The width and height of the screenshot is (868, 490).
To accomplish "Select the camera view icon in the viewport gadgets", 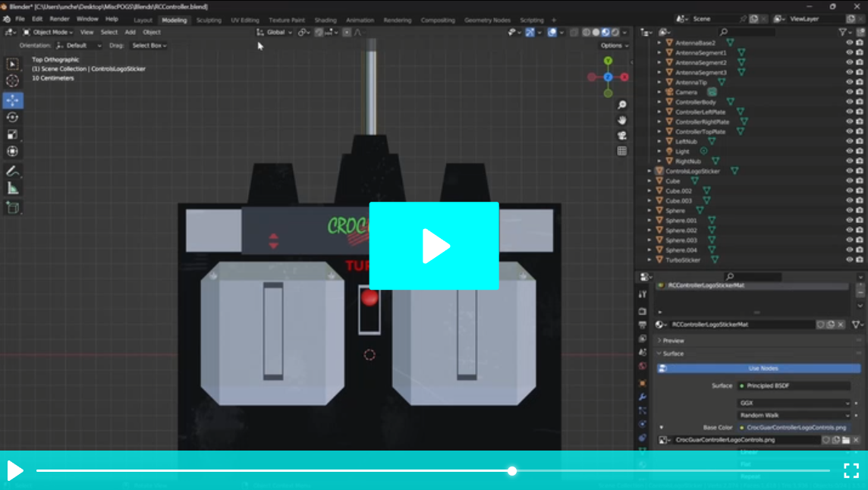I will click(x=622, y=135).
